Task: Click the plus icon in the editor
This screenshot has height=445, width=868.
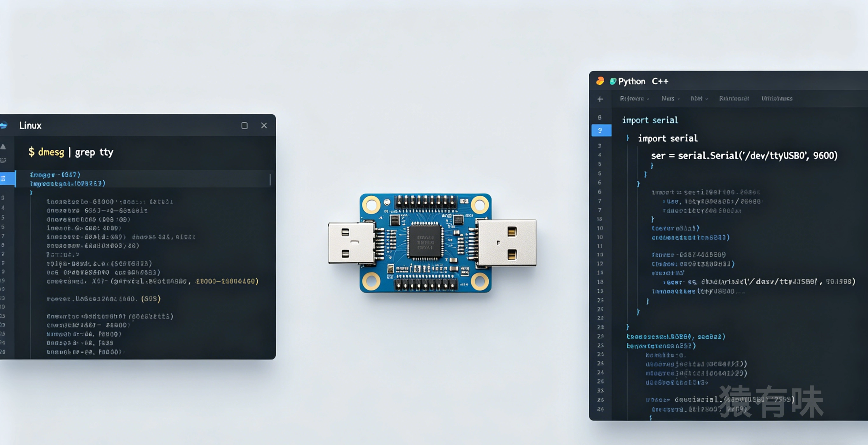Action: pos(600,99)
